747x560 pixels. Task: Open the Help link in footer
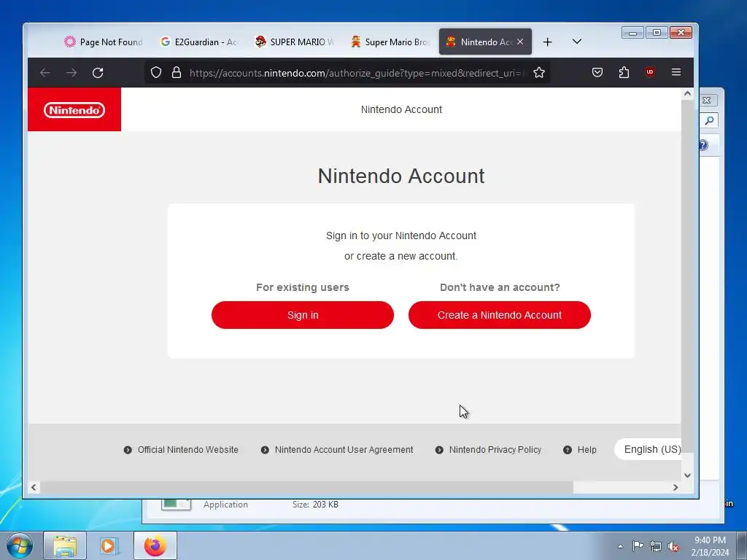tap(580, 449)
